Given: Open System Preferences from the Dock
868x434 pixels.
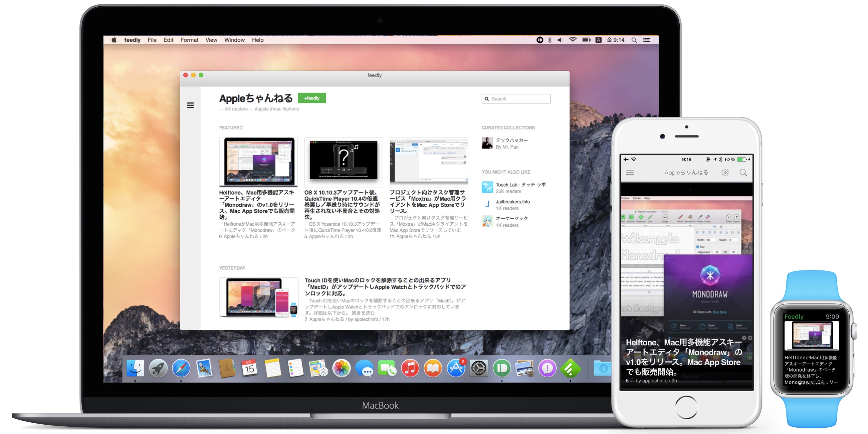Looking at the screenshot, I should click(479, 368).
